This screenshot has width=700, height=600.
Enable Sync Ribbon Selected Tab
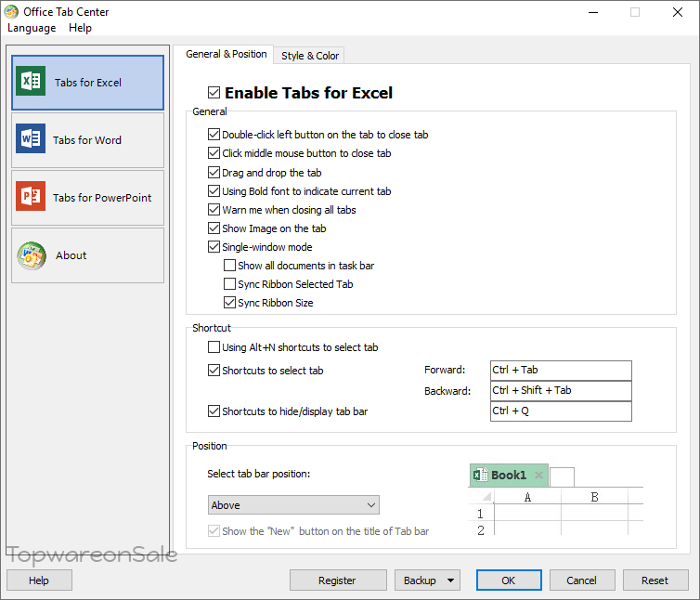(x=229, y=283)
